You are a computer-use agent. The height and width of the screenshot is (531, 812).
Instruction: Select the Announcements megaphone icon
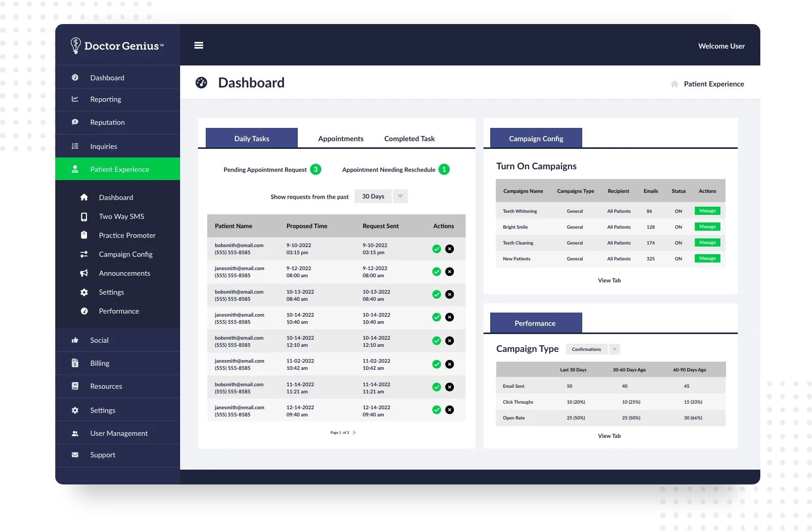pos(84,273)
